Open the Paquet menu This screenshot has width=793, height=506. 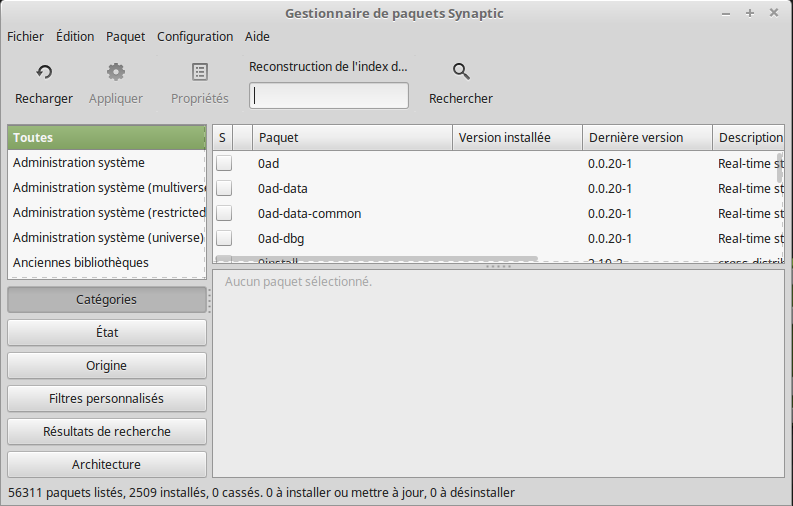[125, 36]
